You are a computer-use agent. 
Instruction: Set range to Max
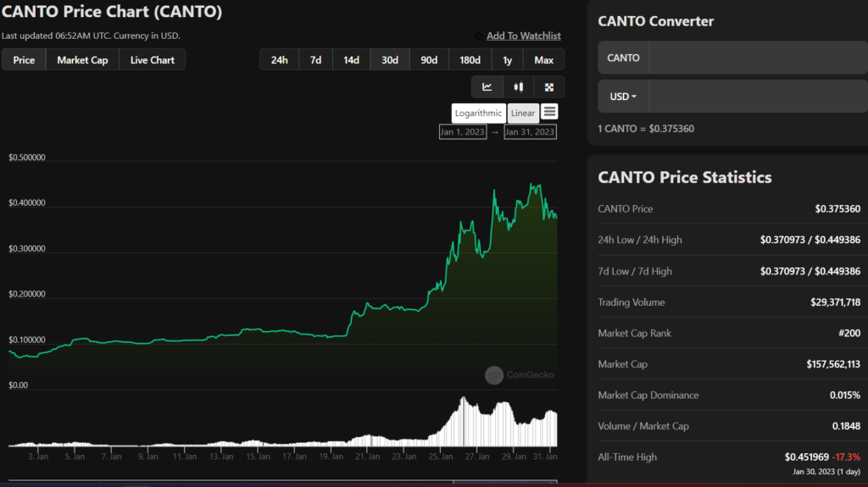pos(543,60)
